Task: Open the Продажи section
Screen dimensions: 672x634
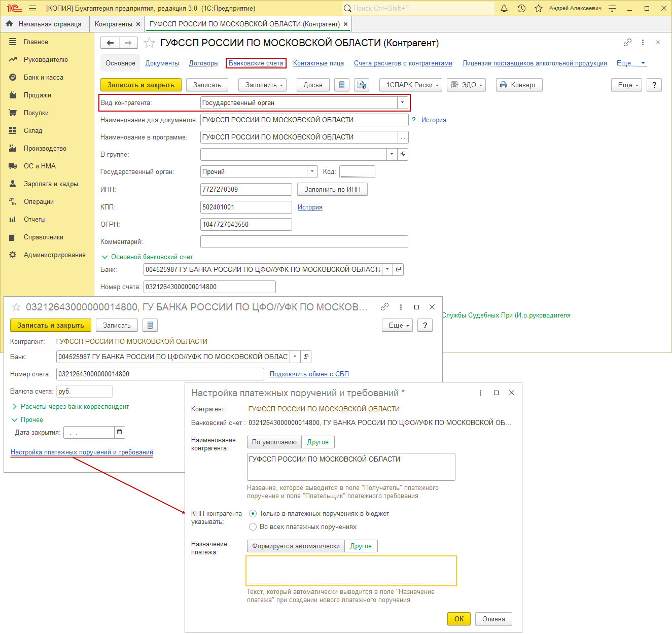Action: 37,95
